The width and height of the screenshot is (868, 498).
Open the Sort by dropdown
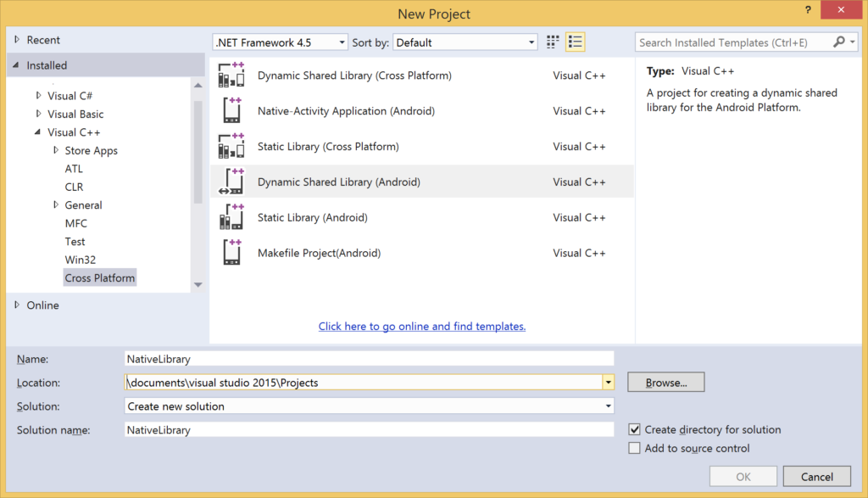tap(532, 41)
